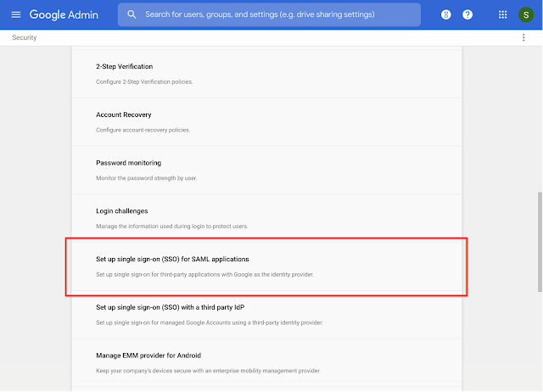This screenshot has width=543, height=392.
Task: Click 'Configure 2-Step Verification policies.' text
Action: pyautogui.click(x=144, y=81)
